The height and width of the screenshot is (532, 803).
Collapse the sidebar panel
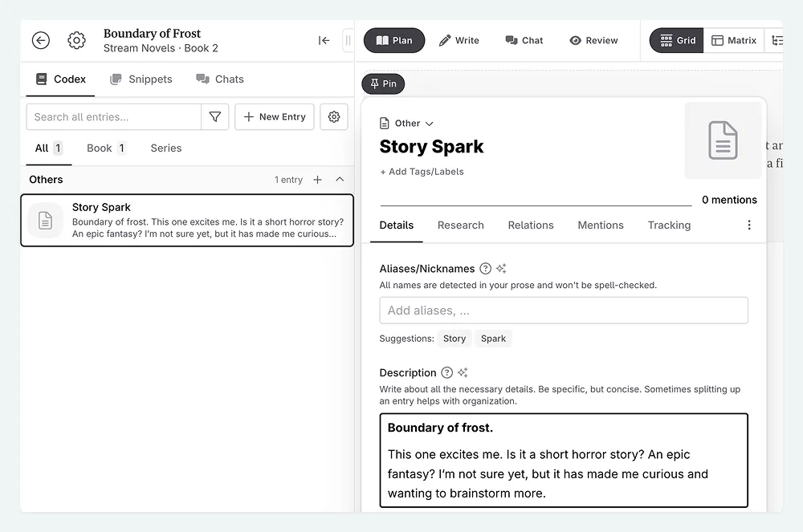[324, 40]
